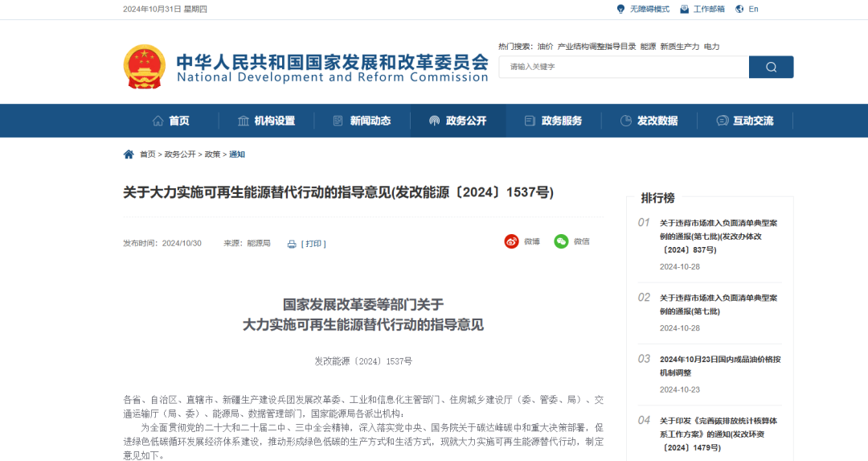Viewport: 868px width, 461px height.
Task: Click the magnifier search button
Action: pos(771,67)
